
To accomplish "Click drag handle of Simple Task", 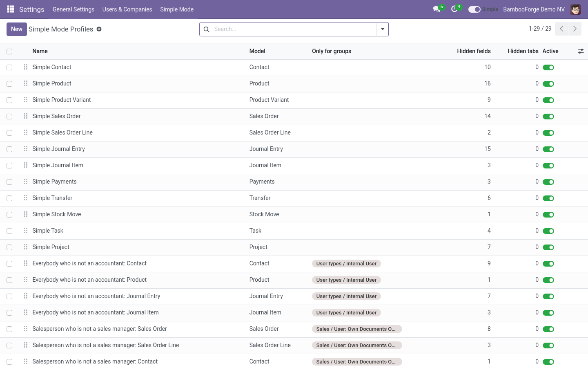I will coord(26,231).
